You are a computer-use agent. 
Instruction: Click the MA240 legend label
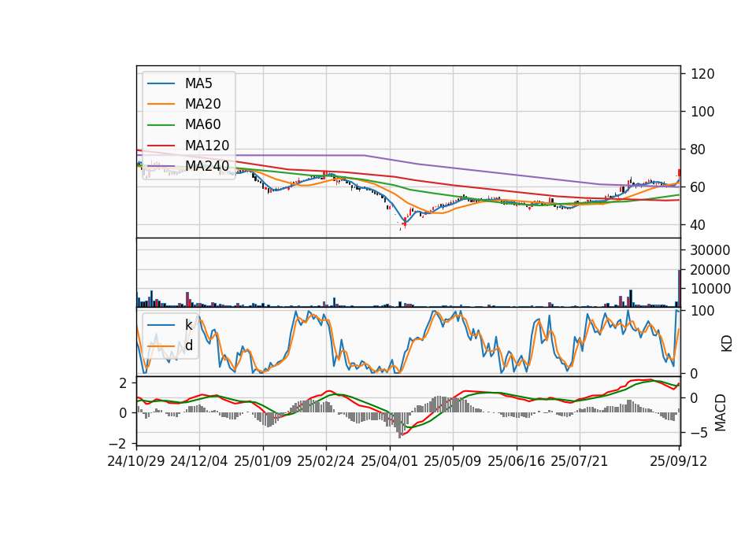coord(207,166)
